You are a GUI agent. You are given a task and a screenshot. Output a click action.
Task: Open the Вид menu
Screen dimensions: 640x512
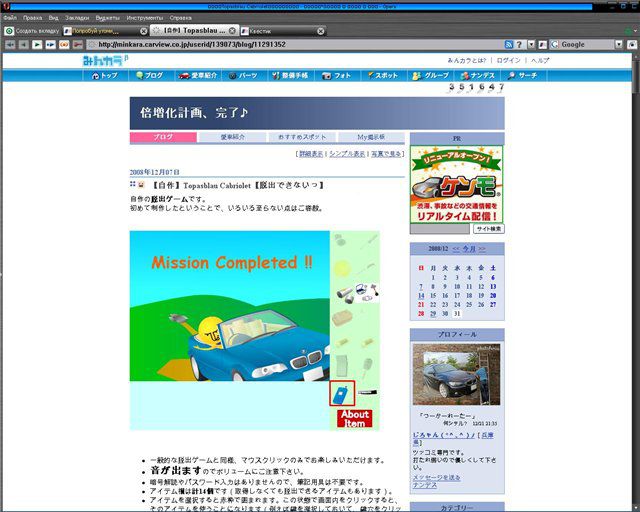pyautogui.click(x=53, y=18)
